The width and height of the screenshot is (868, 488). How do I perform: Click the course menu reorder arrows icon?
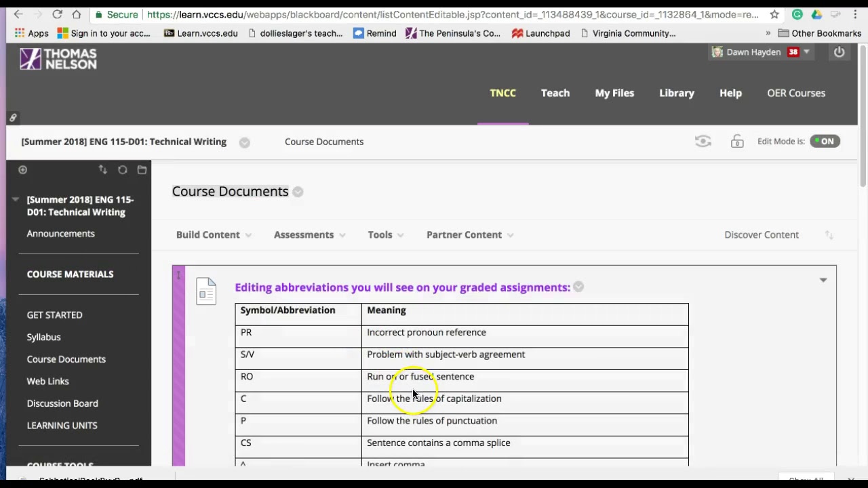[x=102, y=169]
